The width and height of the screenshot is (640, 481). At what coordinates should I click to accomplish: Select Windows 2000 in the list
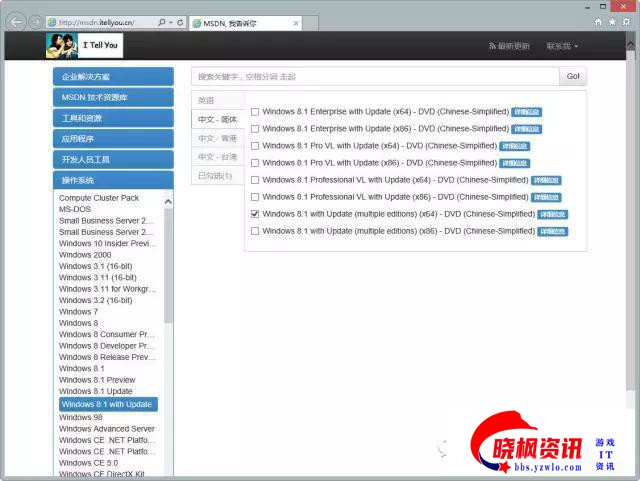coord(85,255)
